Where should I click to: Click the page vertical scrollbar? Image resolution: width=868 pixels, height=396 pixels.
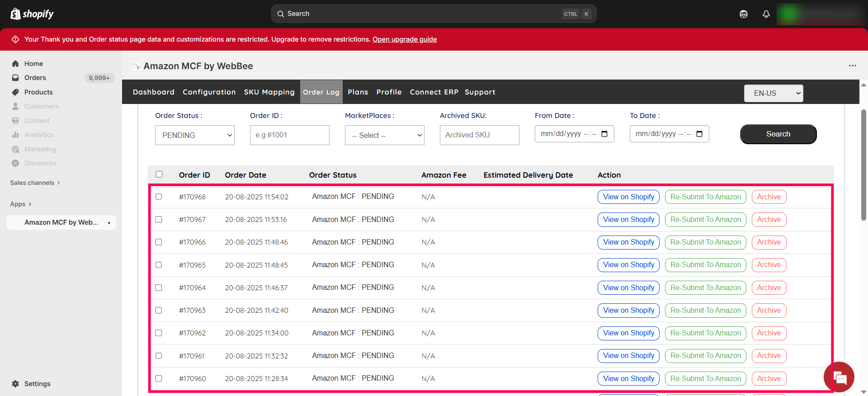[863, 165]
